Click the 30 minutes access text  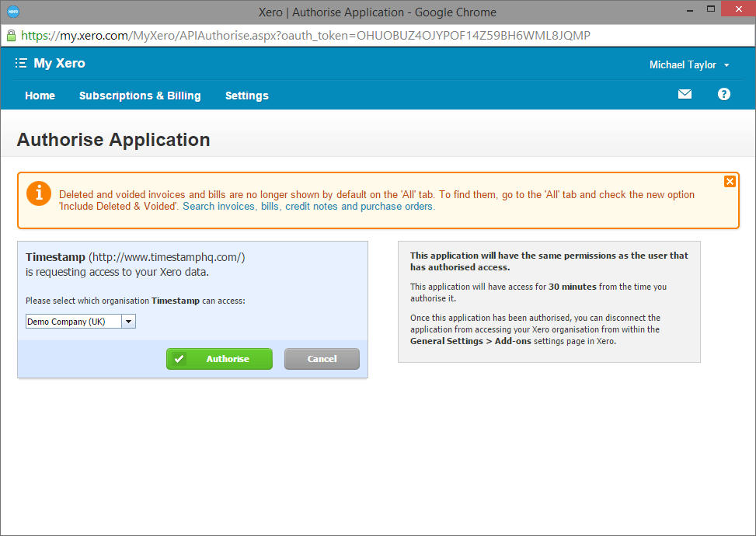click(x=573, y=287)
